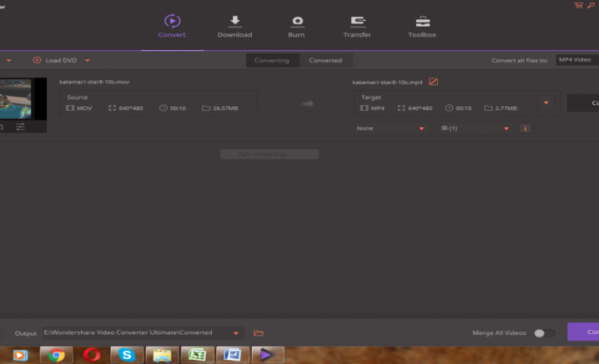Open the audio track [1] dropdown

point(476,128)
